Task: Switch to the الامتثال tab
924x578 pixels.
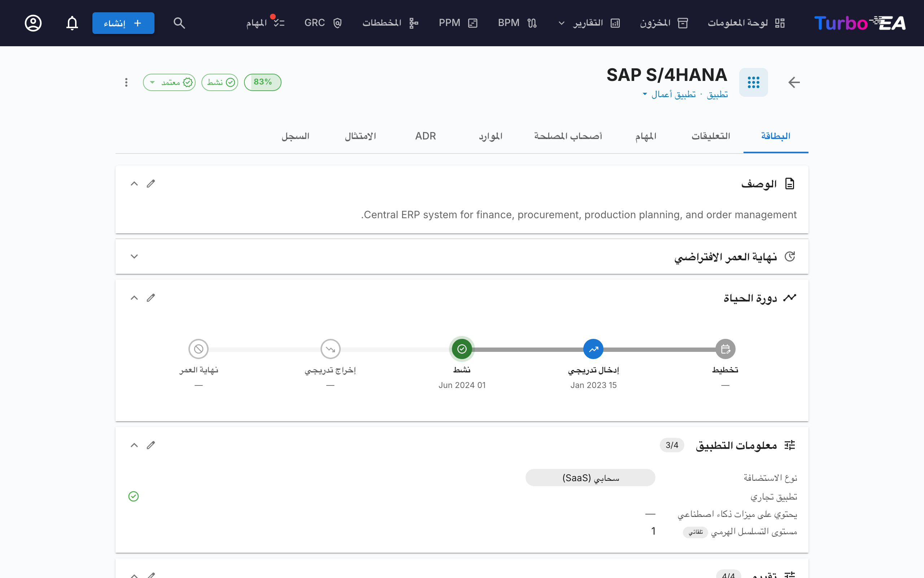Action: (x=361, y=137)
